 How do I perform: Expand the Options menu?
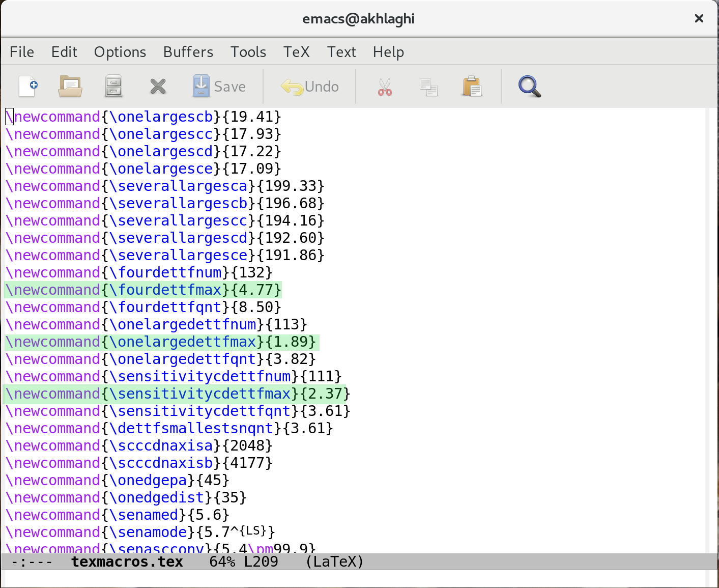coord(120,52)
